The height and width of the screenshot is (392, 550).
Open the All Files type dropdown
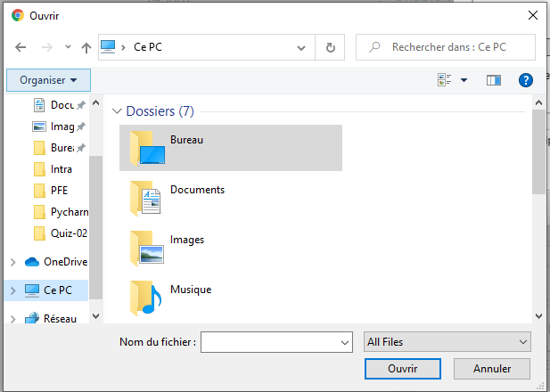click(447, 341)
